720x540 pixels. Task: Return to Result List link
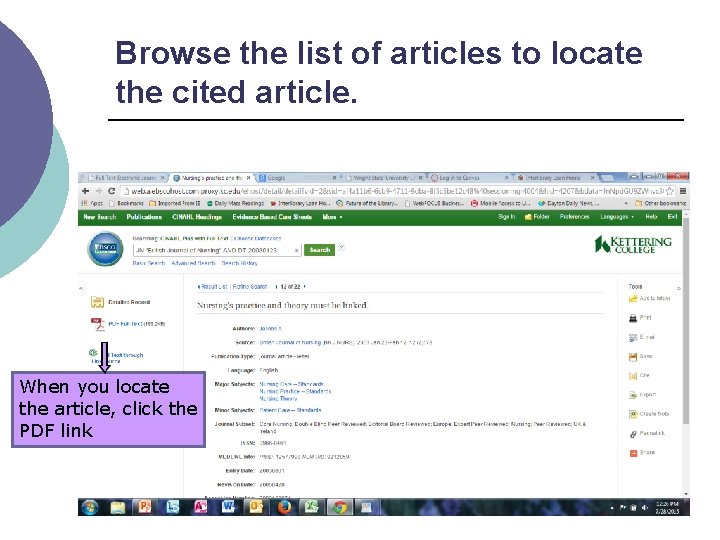point(212,287)
